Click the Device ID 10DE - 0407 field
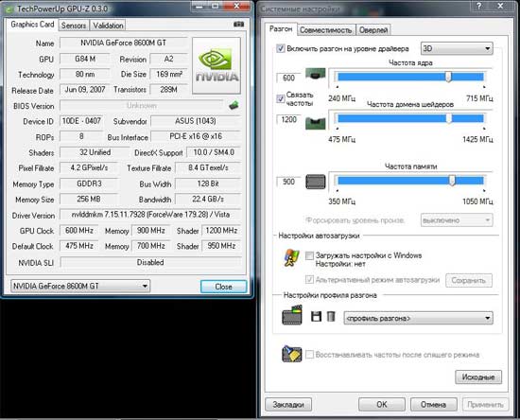The image size is (520, 420). 81,121
